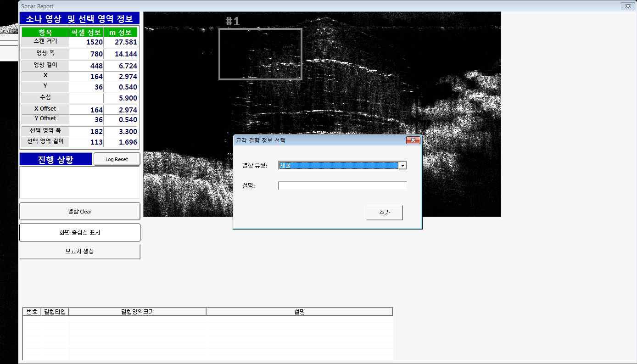
Task: Click the 설명 input field
Action: [342, 186]
